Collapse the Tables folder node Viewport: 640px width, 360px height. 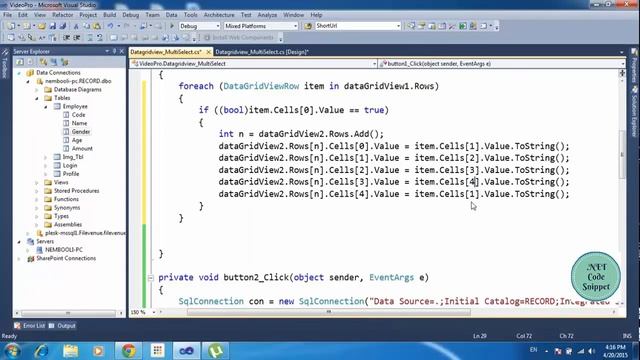37,98
